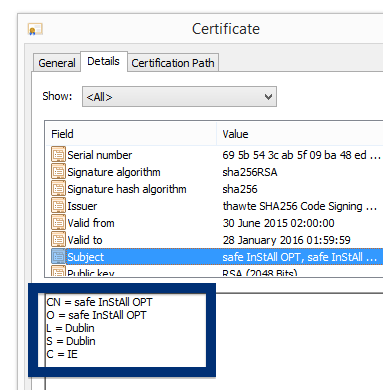Click the Field column header
Image resolution: width=383 pixels, height=390 pixels.
point(130,134)
